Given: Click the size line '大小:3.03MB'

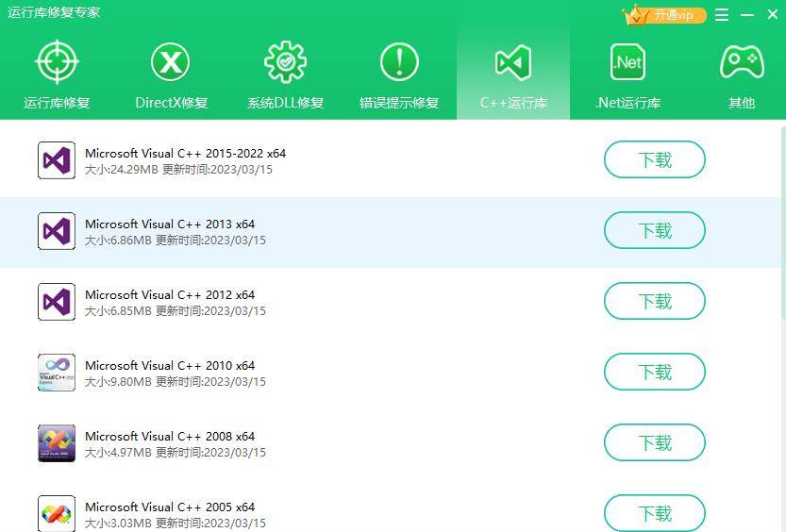Looking at the screenshot, I should pyautogui.click(x=118, y=523).
